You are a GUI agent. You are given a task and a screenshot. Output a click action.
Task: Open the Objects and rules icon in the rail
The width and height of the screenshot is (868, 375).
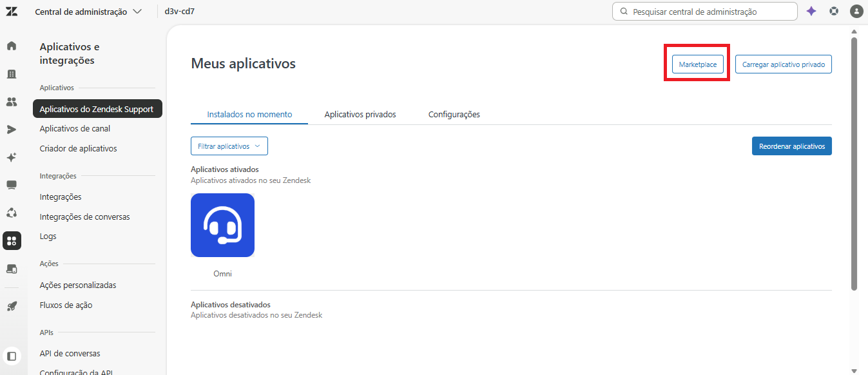[12, 213]
